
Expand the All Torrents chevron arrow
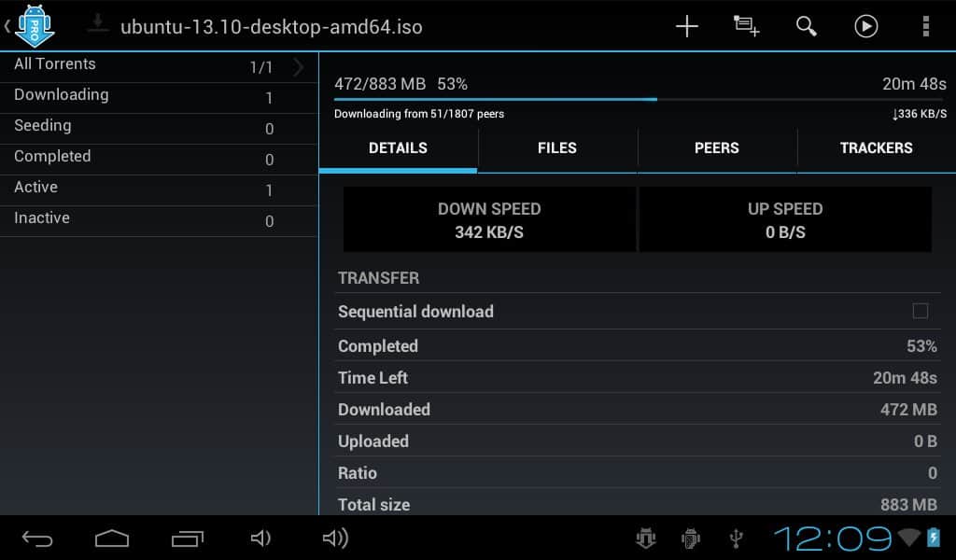click(x=298, y=66)
